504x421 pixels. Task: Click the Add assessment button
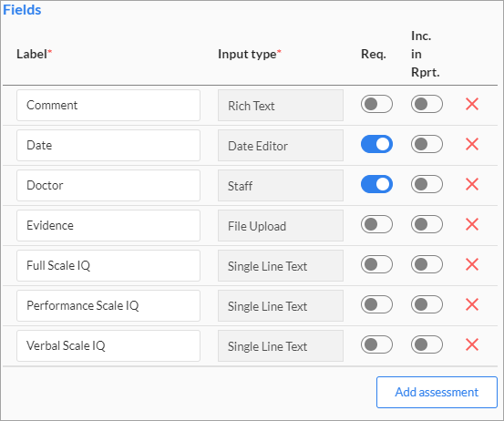tap(437, 393)
